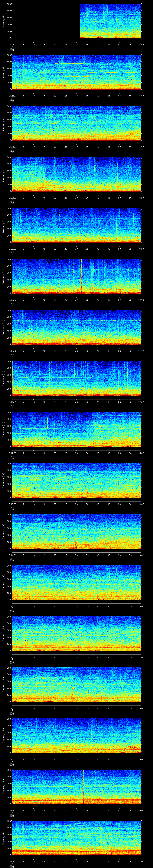Image resolution: width=153 pixels, height=868 pixels.
Task: Click the '13:00' end time label
Action: tap(141, 453)
